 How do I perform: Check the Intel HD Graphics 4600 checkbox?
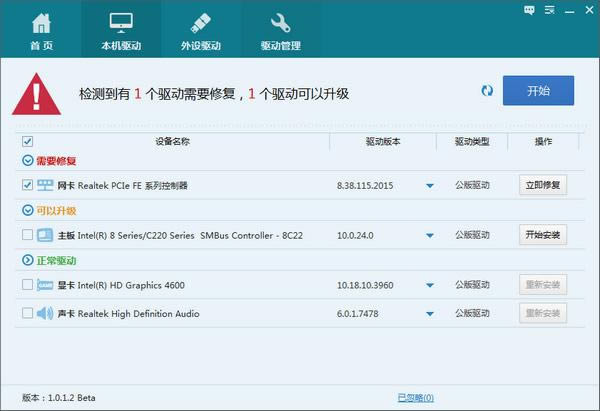(27, 284)
